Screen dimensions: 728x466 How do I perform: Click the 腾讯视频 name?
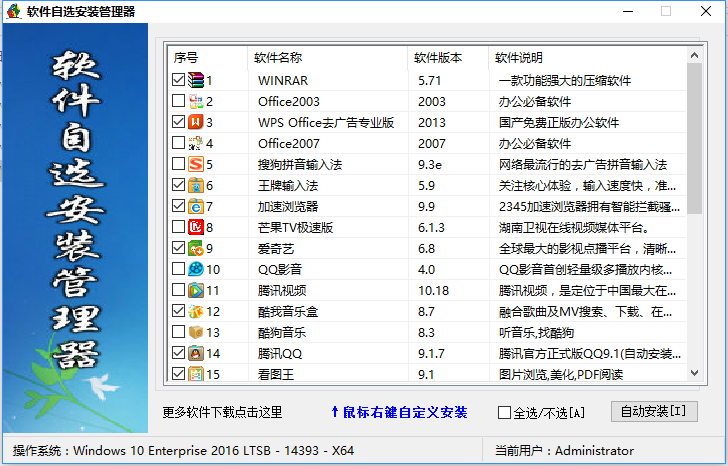point(282,291)
